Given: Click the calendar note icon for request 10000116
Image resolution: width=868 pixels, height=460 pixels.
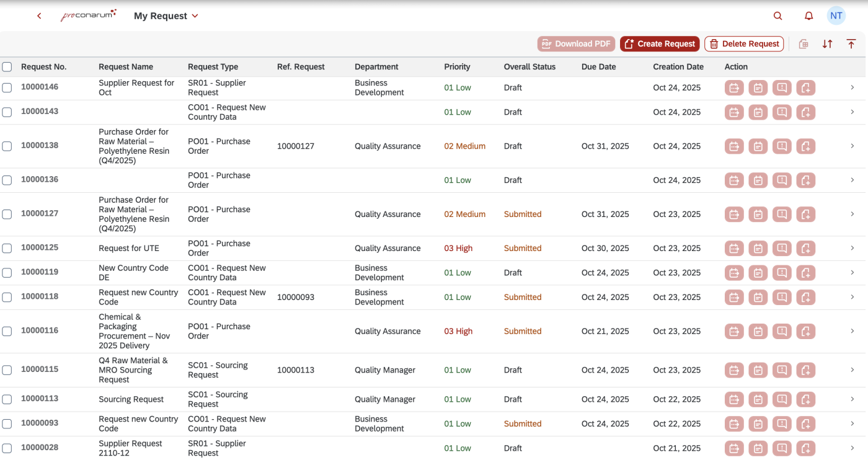Looking at the screenshot, I should [x=758, y=332].
